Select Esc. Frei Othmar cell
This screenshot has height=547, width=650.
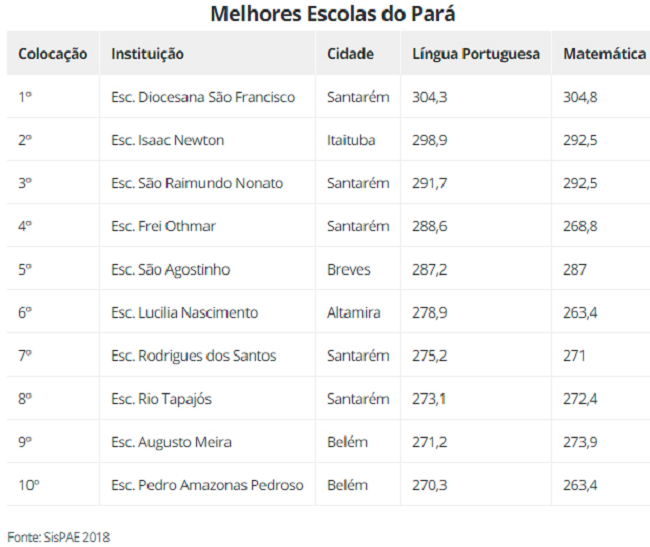207,226
